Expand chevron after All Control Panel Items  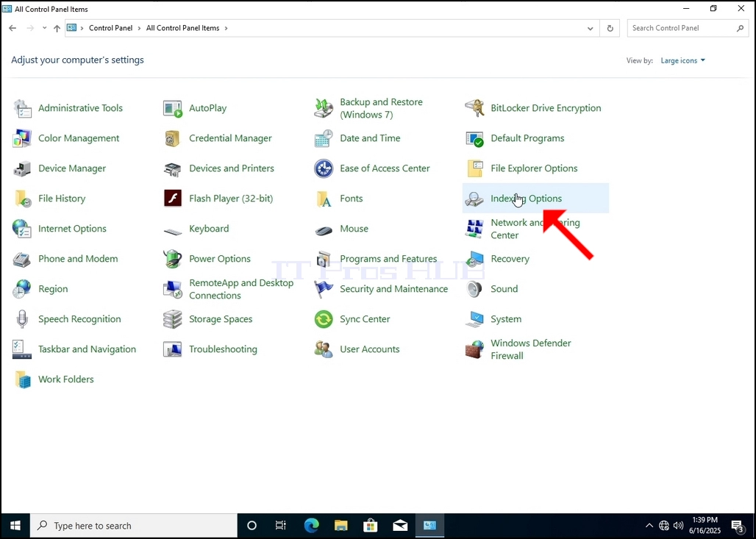click(x=226, y=28)
